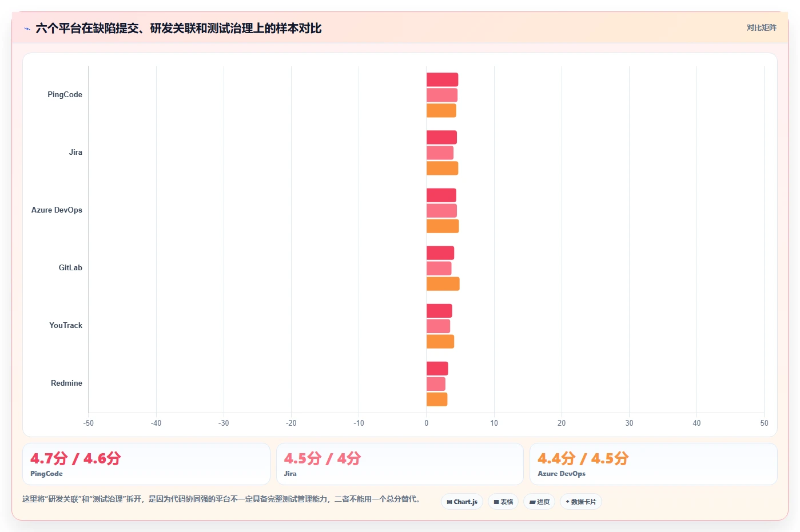Click Azure DevOps's top red bar
The width and height of the screenshot is (800, 532).
coord(441,195)
